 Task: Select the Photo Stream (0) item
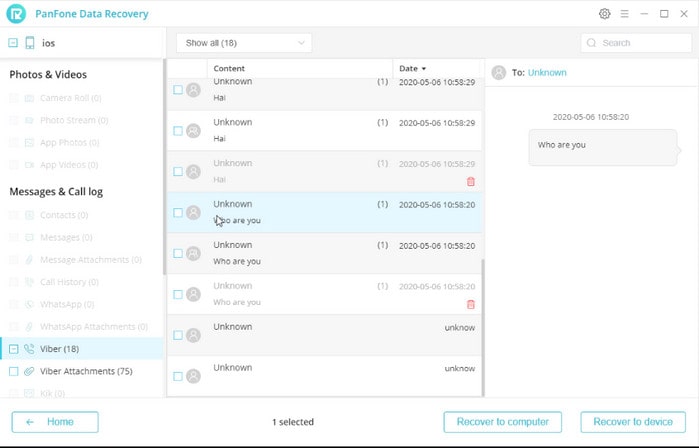(74, 120)
